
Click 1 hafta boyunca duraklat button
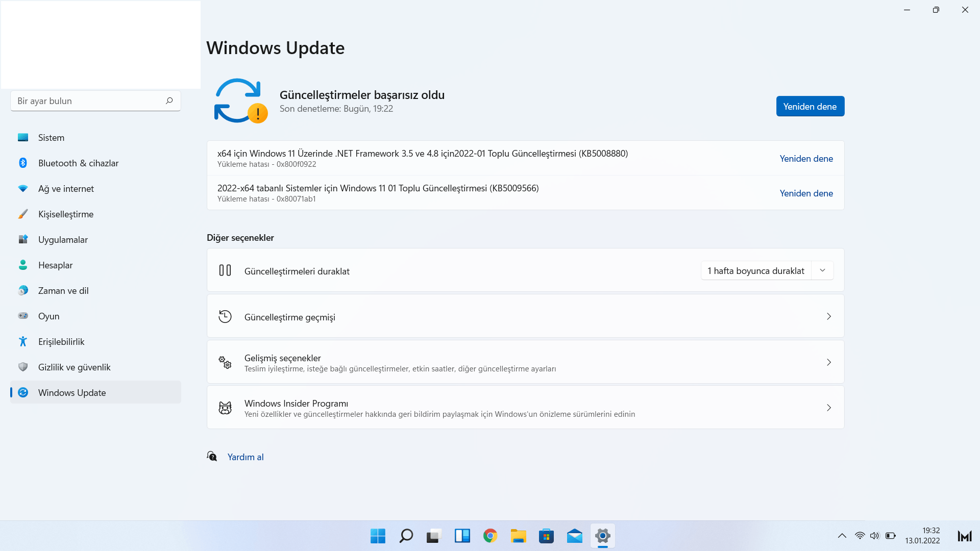(755, 271)
